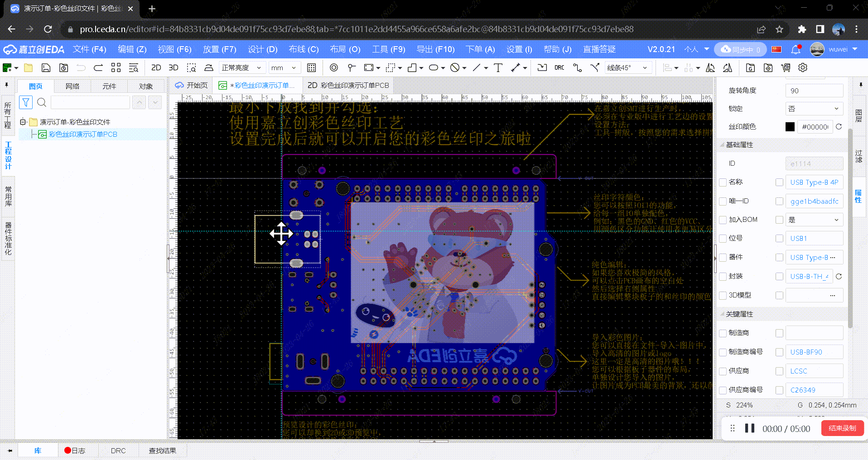Click the Save icon in the toolbar
868x460 pixels.
coord(46,68)
